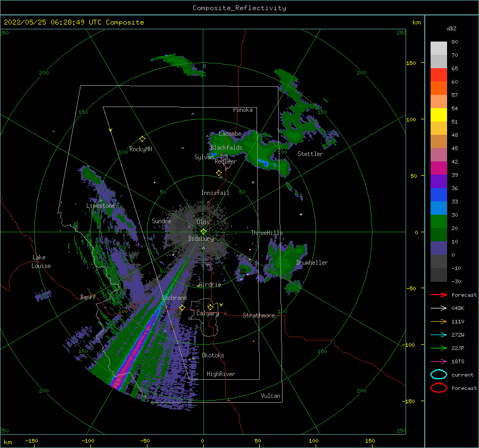Image resolution: width=479 pixels, height=448 pixels.
Task: Click the RockyMH label
Action: [141, 149]
